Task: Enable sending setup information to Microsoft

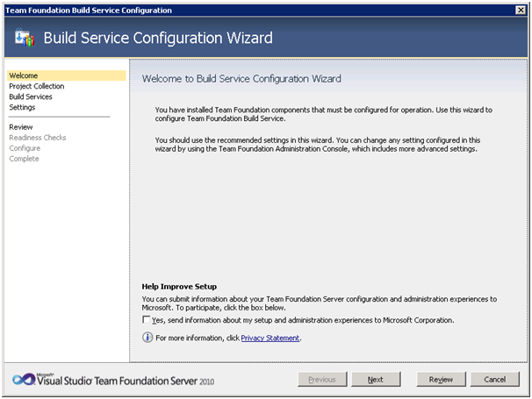Action: 147,320
